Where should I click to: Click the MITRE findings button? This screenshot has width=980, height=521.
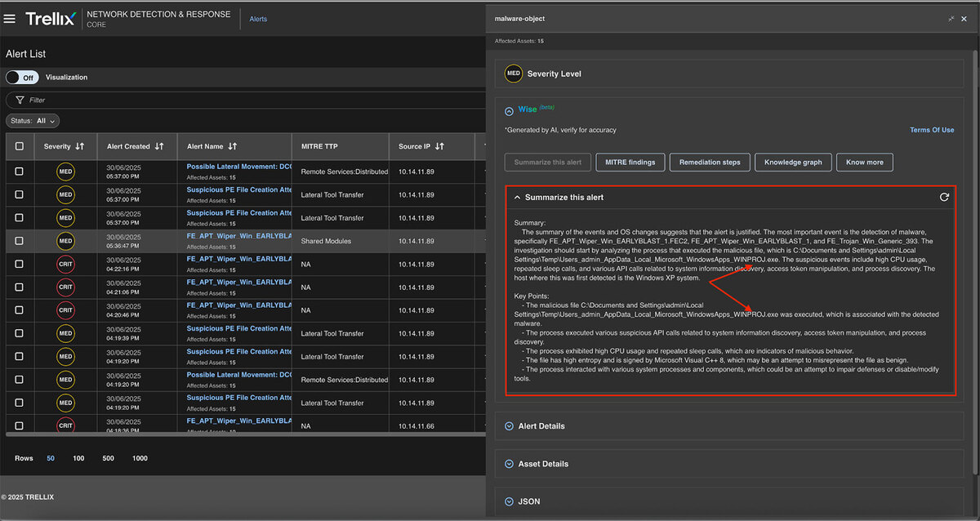point(630,162)
